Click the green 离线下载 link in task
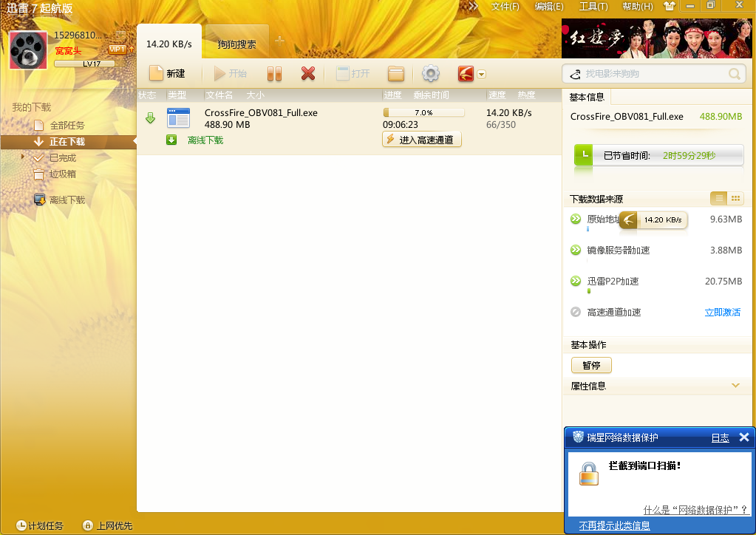 click(205, 140)
